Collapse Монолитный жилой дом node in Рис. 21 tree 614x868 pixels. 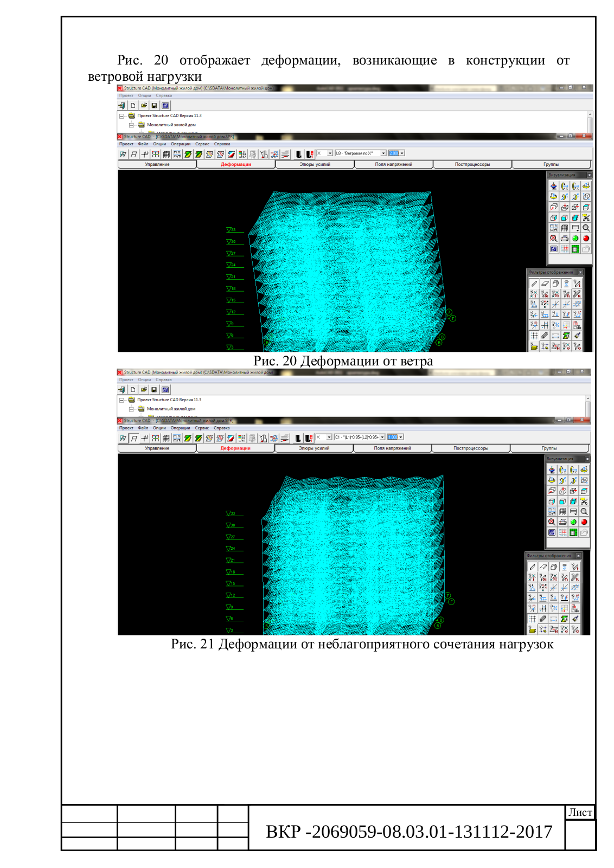[131, 409]
